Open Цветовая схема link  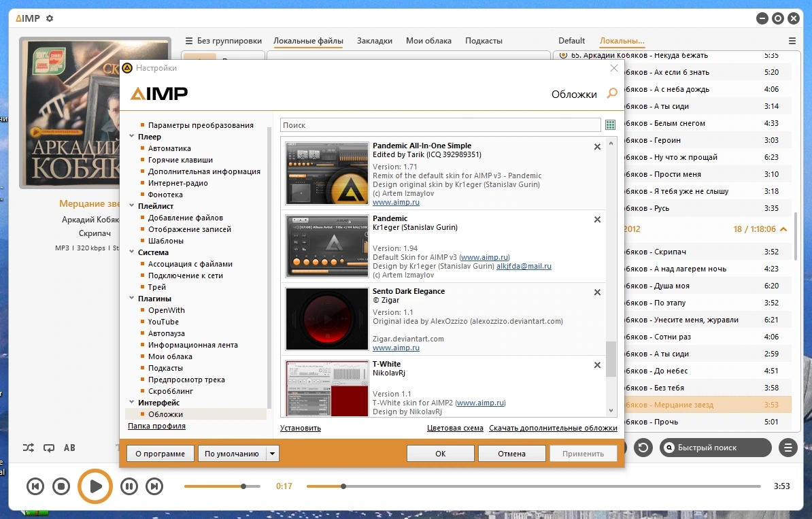click(455, 429)
